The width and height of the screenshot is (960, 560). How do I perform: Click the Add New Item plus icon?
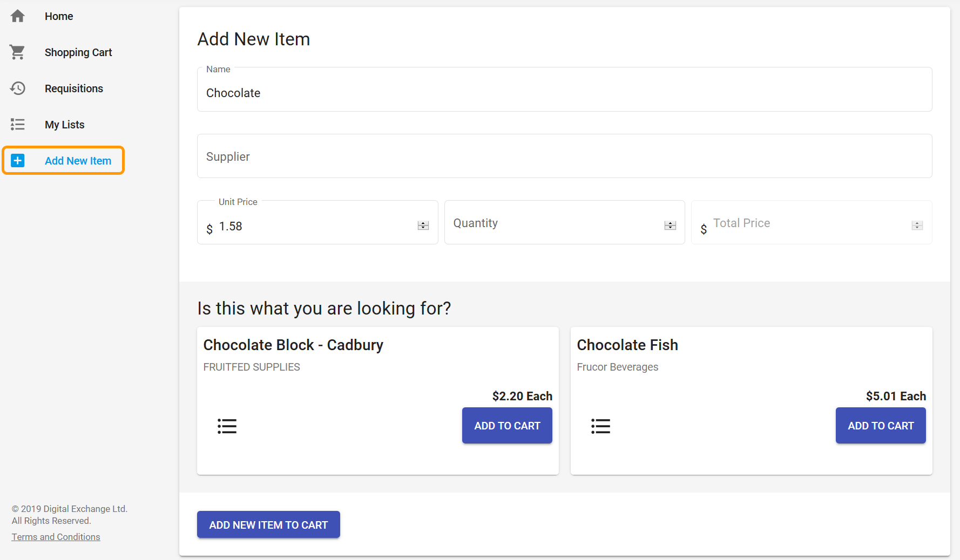pos(18,161)
